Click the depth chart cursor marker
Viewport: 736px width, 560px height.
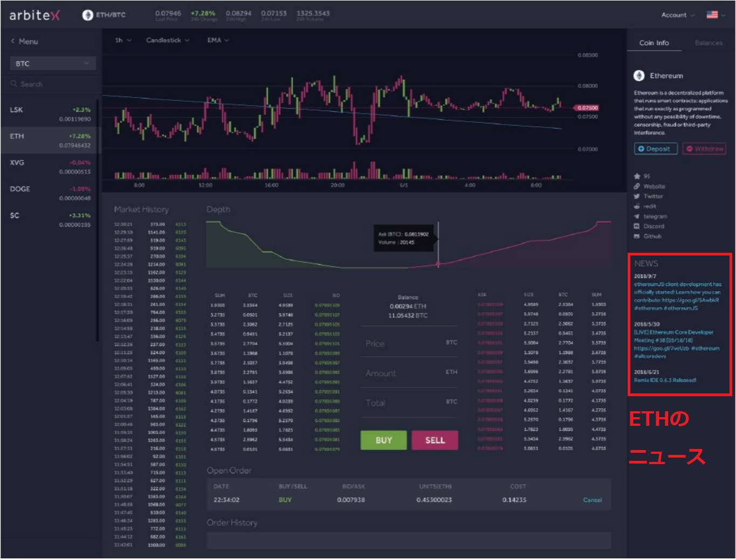tap(438, 264)
